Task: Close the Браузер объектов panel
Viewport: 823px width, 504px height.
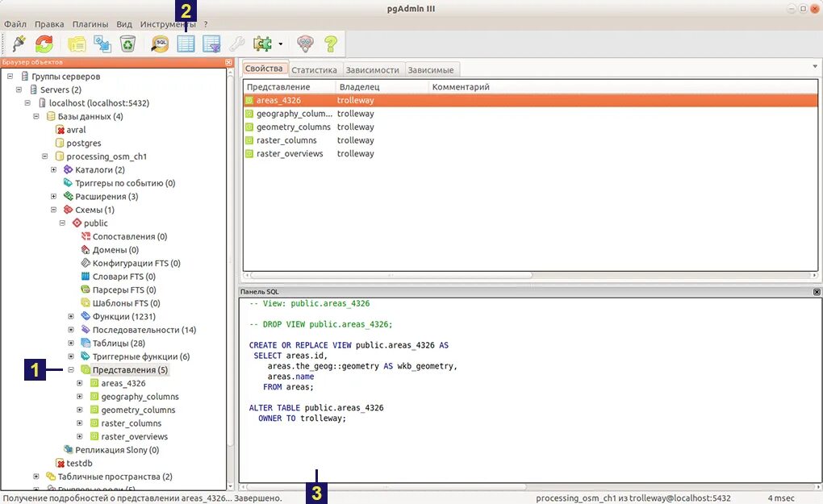Action: (x=228, y=62)
